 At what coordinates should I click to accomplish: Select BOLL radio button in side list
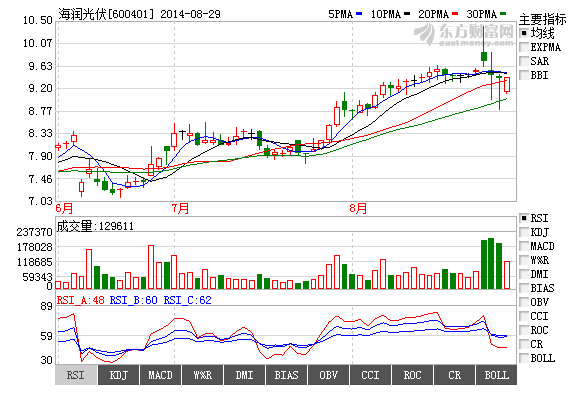pos(524,358)
